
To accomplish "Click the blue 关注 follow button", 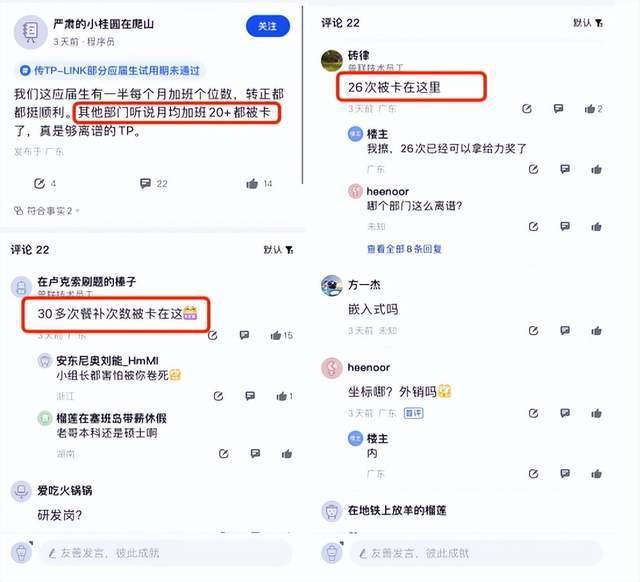I will click(268, 26).
